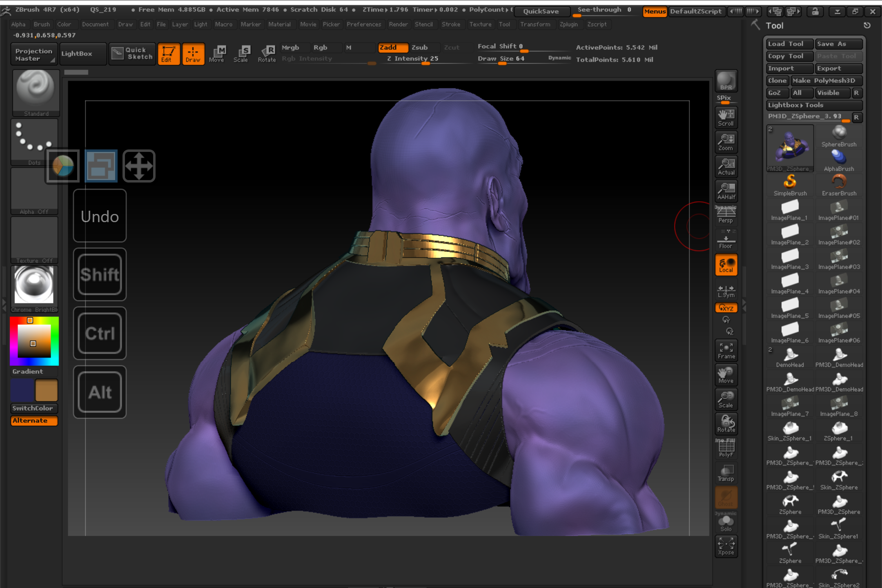Set the view to Actual size
Screen dimensions: 882x588
click(x=726, y=167)
